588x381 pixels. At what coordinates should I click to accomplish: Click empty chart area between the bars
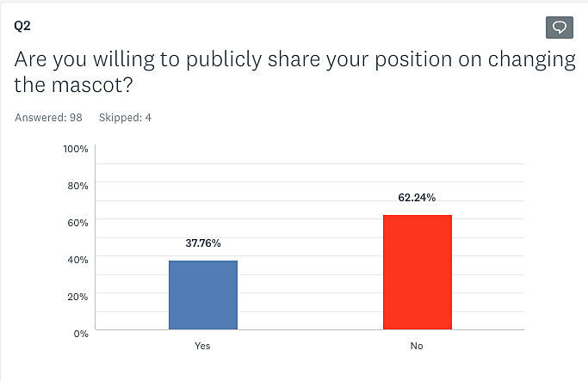click(x=310, y=258)
